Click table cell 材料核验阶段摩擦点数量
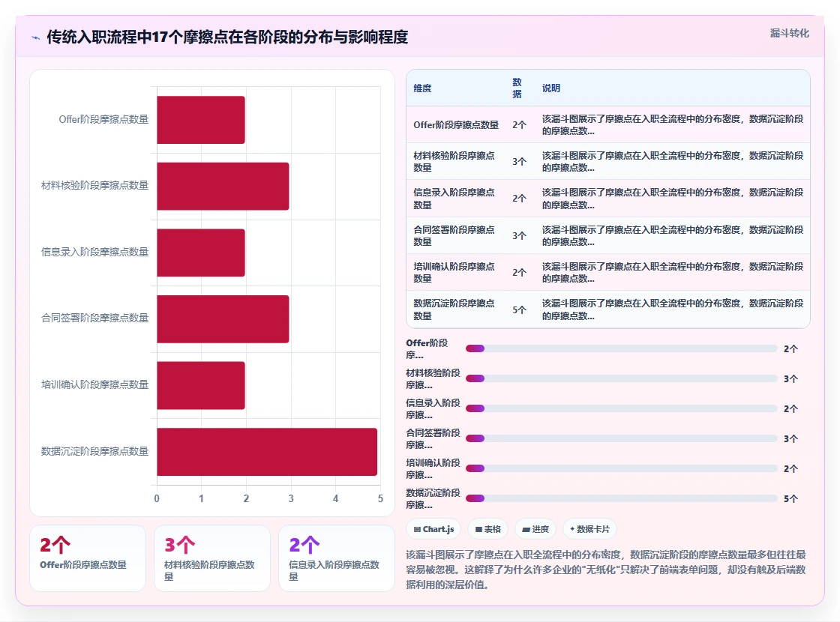This screenshot has width=840, height=622. [454, 162]
